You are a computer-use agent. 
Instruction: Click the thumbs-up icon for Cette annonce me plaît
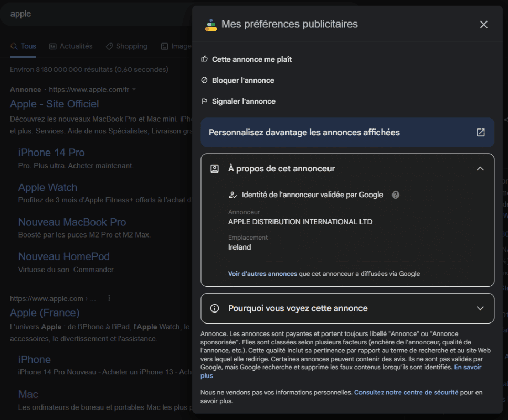tap(204, 59)
